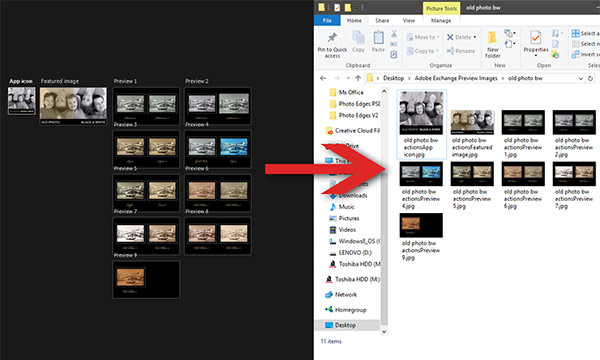Click old photo bw breadcrumb segment
Image resolution: width=600 pixels, height=360 pixels.
point(525,78)
